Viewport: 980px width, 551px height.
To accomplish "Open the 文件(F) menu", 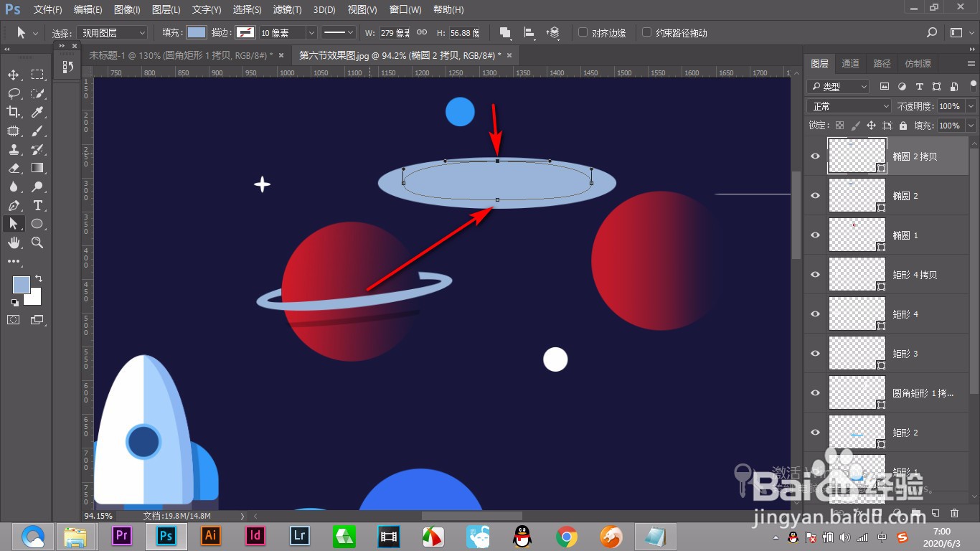I will [x=47, y=9].
